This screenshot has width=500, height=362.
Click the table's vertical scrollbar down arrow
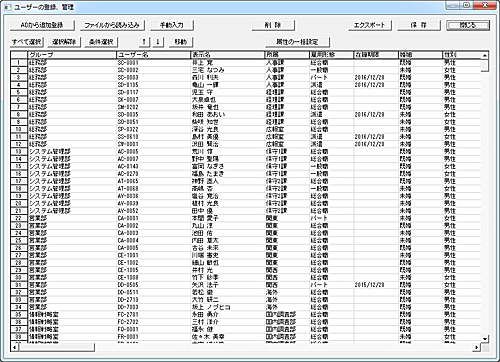[x=485, y=339]
